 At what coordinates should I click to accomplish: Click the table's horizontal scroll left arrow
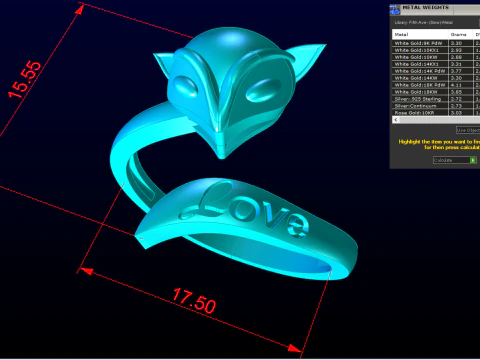coord(396,120)
